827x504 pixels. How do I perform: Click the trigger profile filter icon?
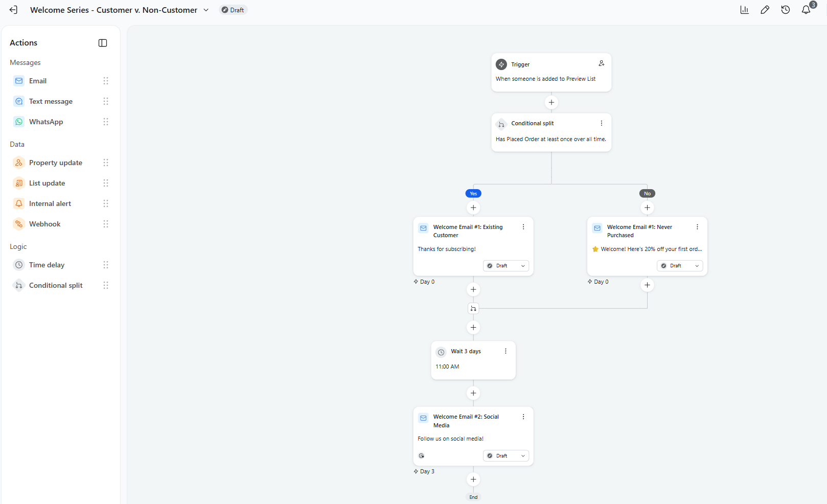pos(602,63)
